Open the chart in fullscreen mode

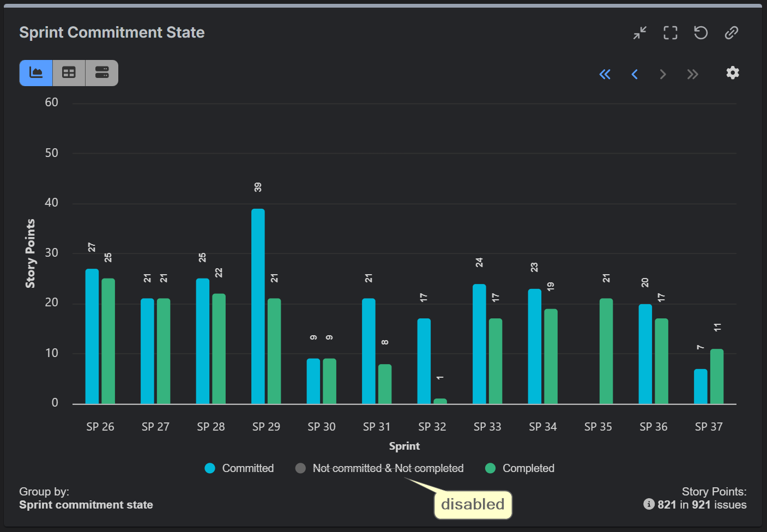[x=671, y=33]
